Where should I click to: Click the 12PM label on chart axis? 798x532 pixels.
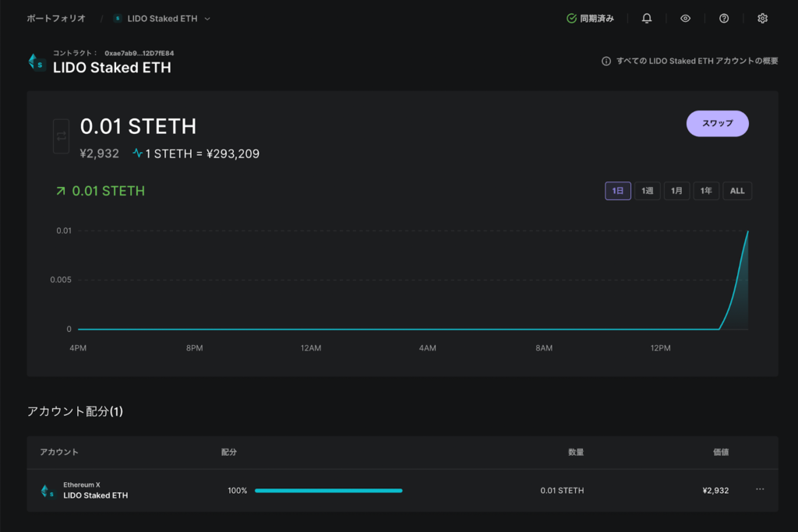click(x=660, y=348)
